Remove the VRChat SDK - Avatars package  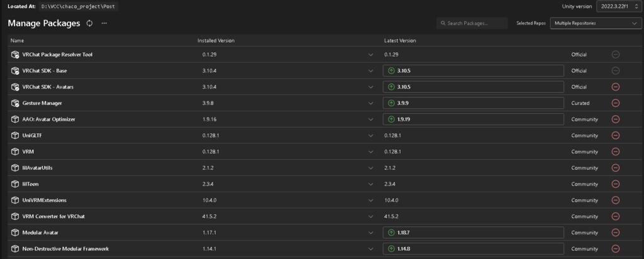615,87
